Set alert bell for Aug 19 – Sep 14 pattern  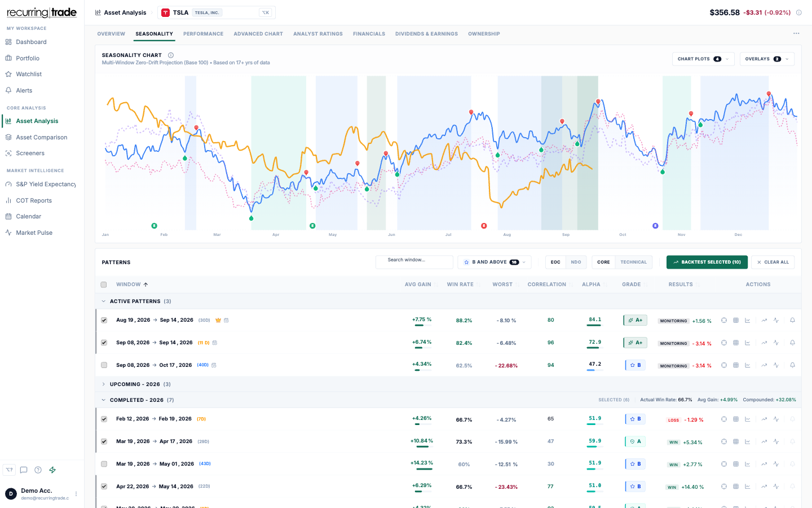(792, 320)
